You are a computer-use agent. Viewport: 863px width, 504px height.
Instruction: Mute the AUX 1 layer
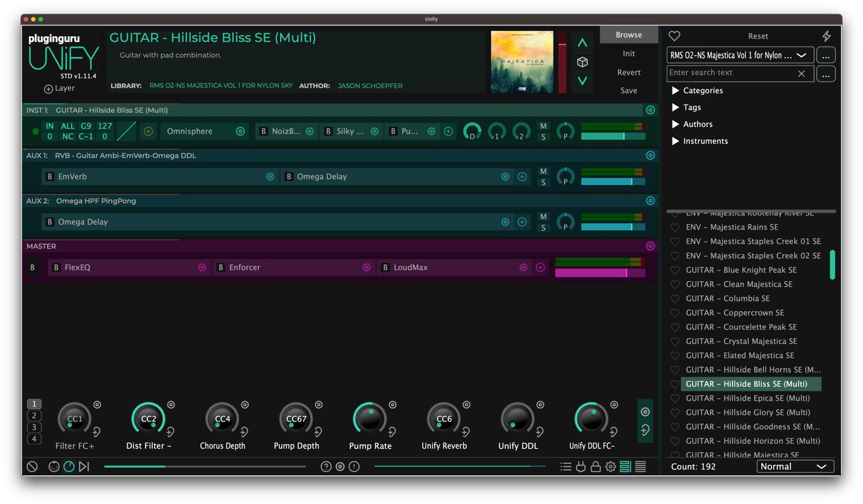coord(543,171)
